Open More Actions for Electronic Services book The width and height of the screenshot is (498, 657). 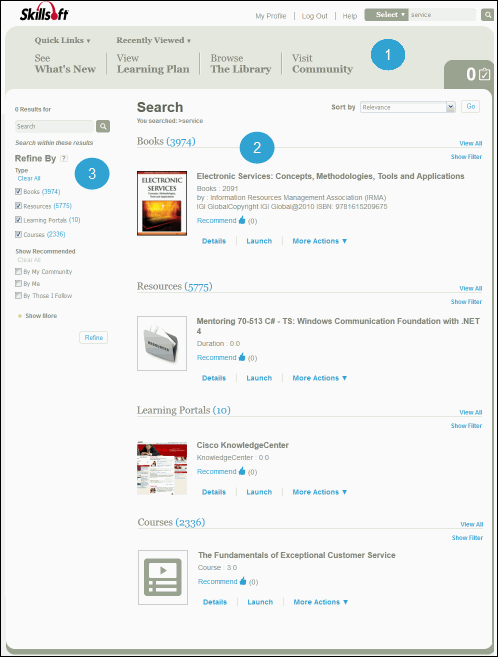tap(320, 241)
